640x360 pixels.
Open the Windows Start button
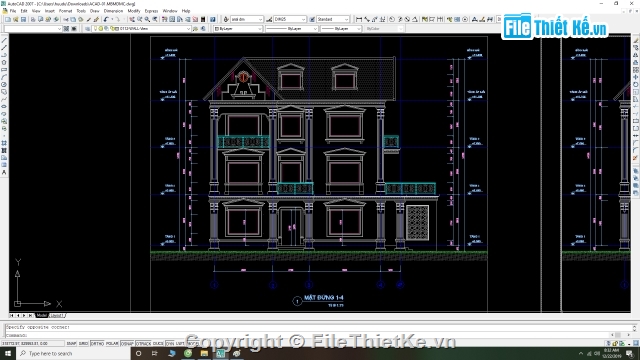point(8,353)
